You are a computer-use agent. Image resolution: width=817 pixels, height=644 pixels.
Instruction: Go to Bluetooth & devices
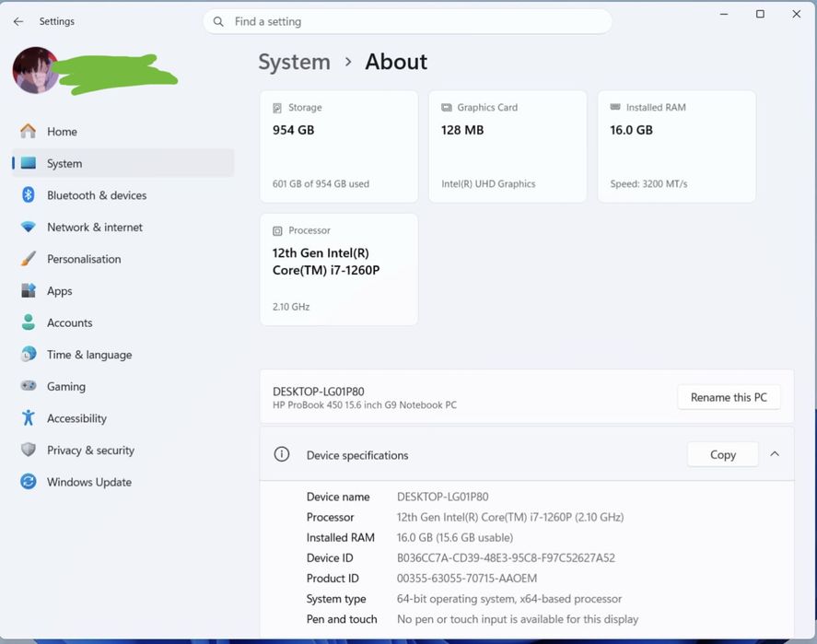click(123, 195)
